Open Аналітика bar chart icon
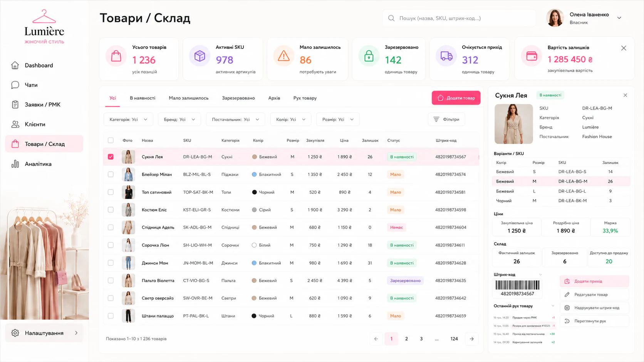This screenshot has width=644, height=362. [15, 164]
